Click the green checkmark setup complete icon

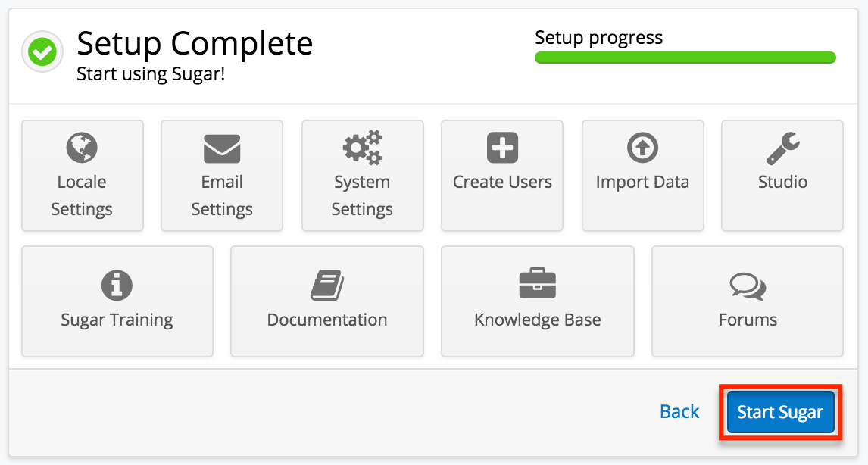pyautogui.click(x=42, y=52)
